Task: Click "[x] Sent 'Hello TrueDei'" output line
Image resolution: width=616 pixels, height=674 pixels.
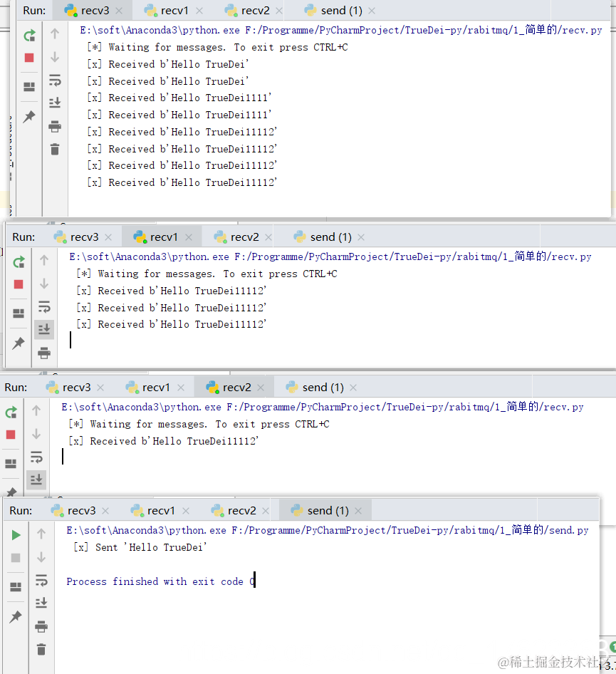Action: tap(140, 548)
